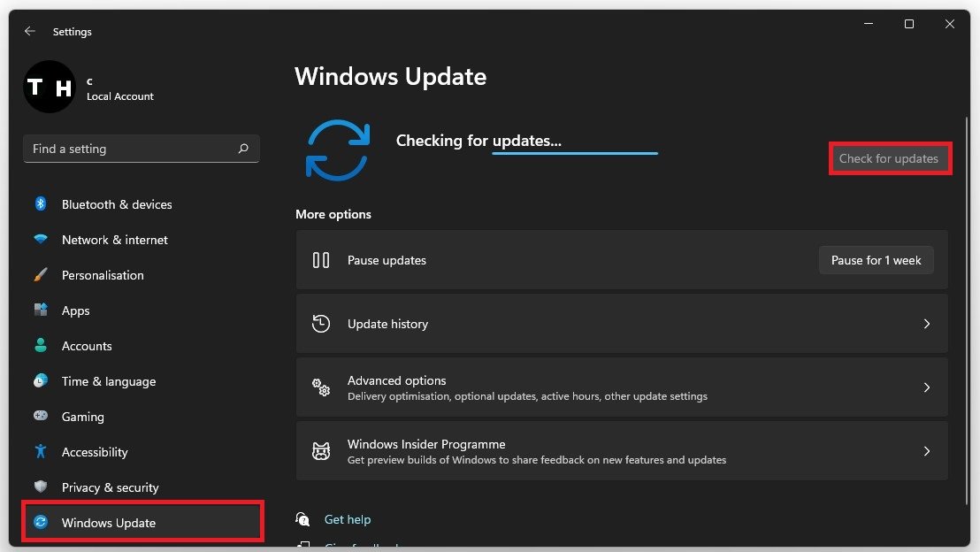Click the More options heading

coord(333,214)
